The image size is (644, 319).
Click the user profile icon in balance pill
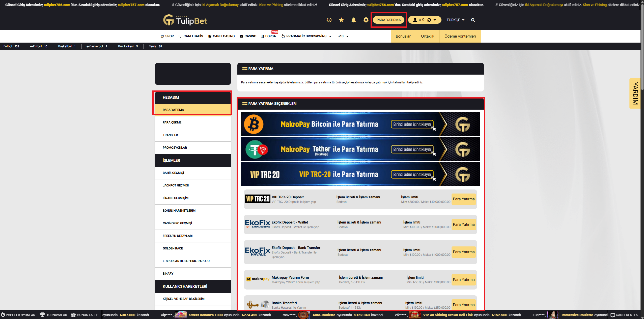[415, 20]
